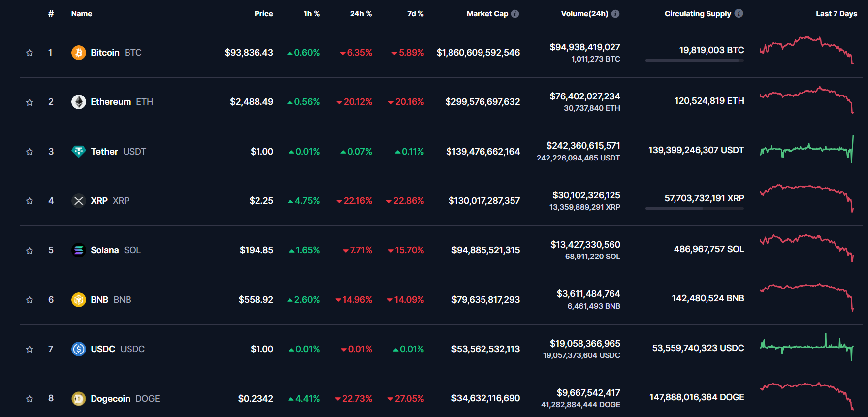
Task: Add USDC to watchlist with star
Action: [30, 349]
